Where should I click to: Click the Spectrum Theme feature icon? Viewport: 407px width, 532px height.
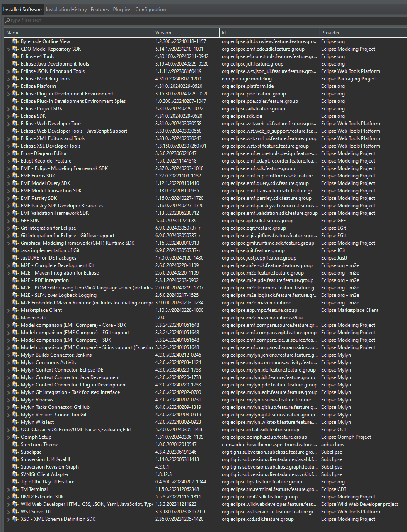click(x=16, y=445)
